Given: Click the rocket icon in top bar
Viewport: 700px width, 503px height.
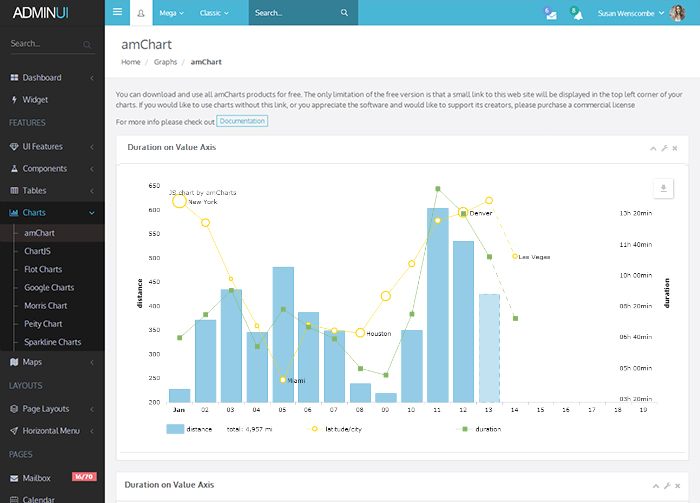Looking at the screenshot, I should pos(140,13).
